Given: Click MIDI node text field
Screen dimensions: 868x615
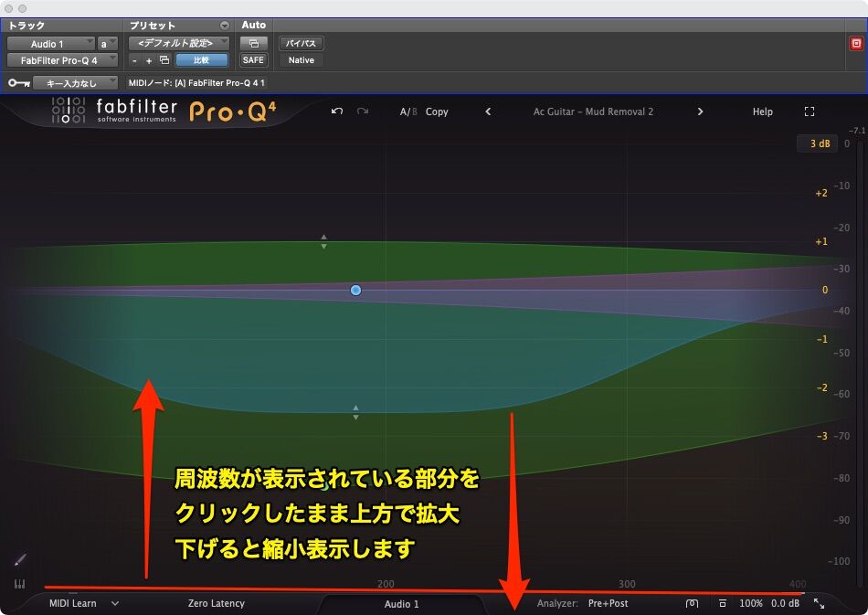Looking at the screenshot, I should [x=196, y=83].
